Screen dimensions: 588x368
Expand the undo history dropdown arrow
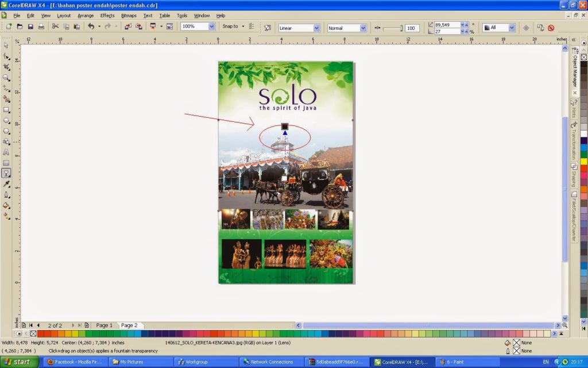click(x=99, y=26)
